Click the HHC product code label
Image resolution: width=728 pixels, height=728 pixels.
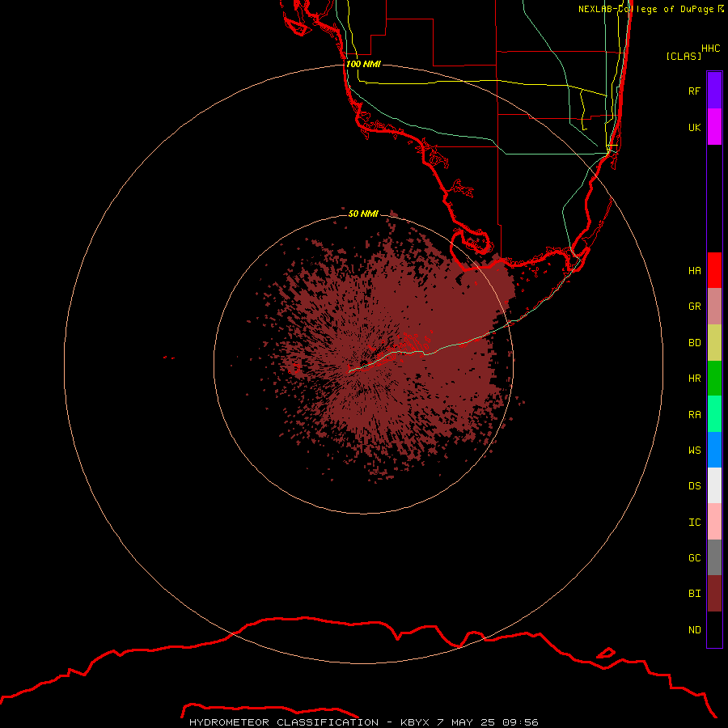pos(710,49)
